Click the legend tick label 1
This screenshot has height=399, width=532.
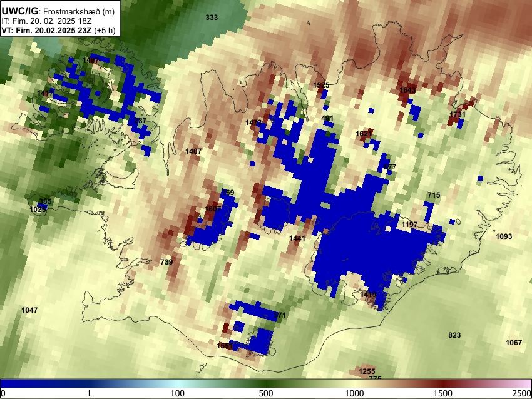point(89,393)
